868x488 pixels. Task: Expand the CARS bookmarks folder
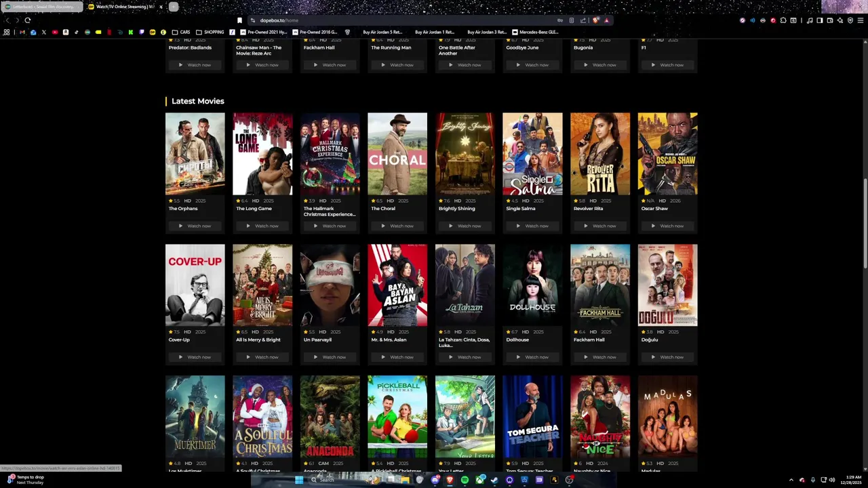[181, 32]
